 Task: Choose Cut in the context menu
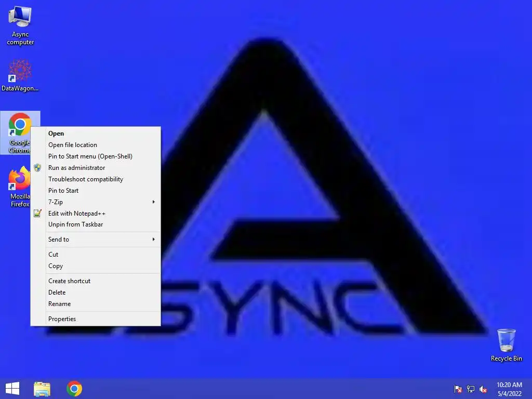coord(96,255)
